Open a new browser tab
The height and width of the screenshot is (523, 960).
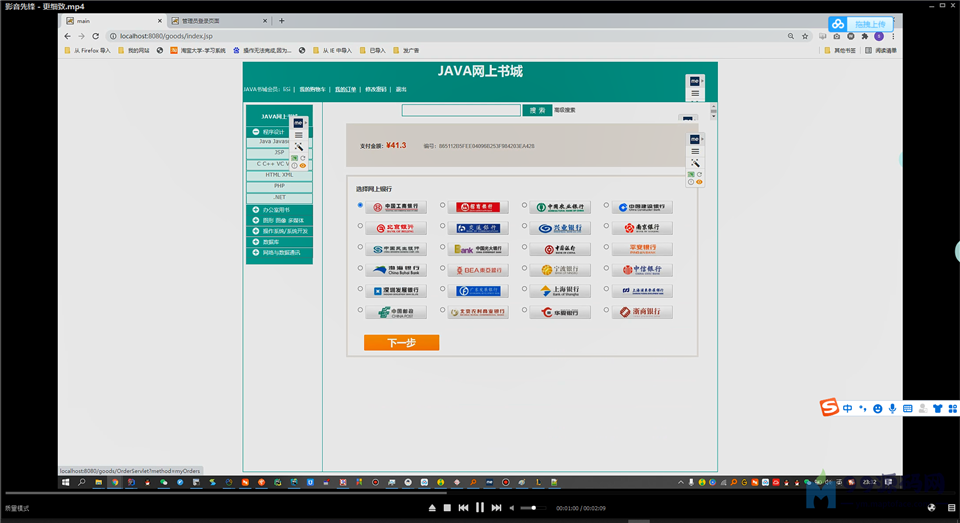(282, 21)
